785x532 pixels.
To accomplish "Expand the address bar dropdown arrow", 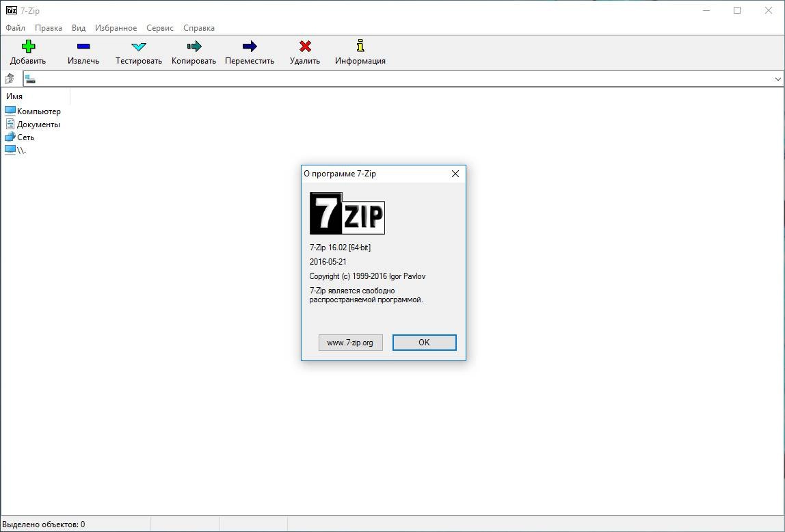I will pos(777,79).
